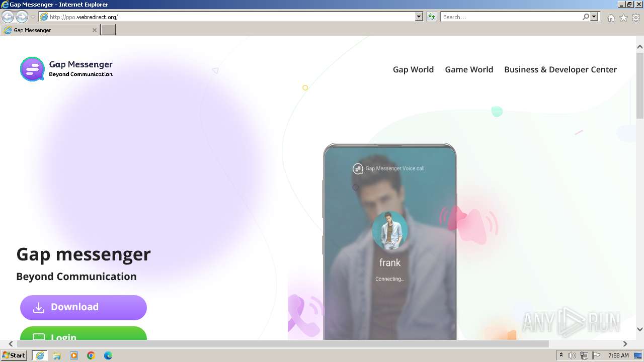Click the Action Center flag icon
Image resolution: width=644 pixels, height=362 pixels.
click(596, 355)
